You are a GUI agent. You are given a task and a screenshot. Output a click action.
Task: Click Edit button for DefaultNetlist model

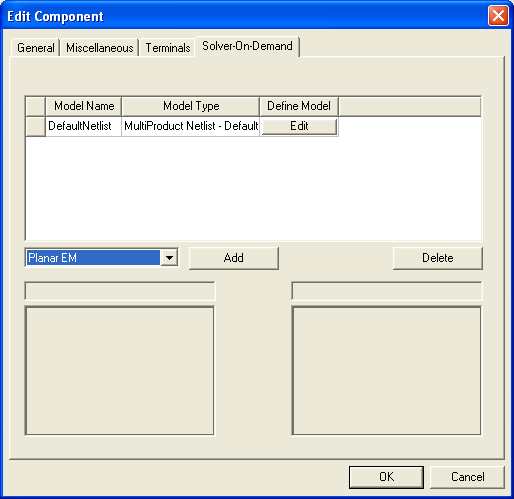pyautogui.click(x=299, y=126)
